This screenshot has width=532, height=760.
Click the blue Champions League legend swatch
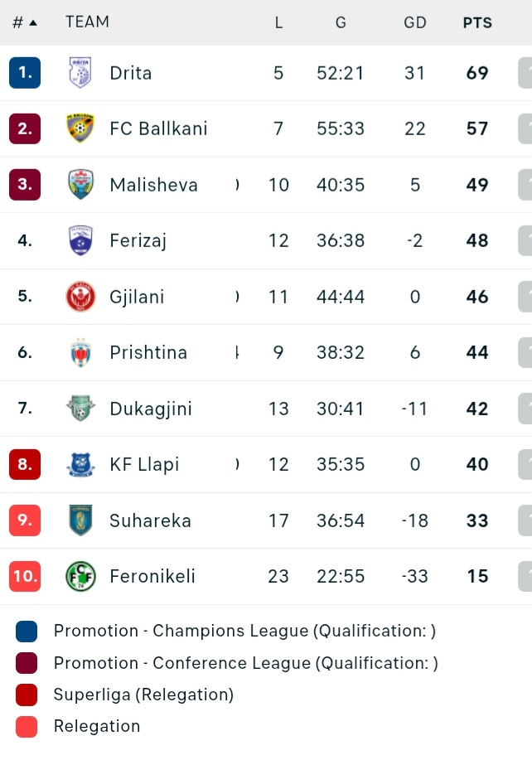click(x=27, y=631)
